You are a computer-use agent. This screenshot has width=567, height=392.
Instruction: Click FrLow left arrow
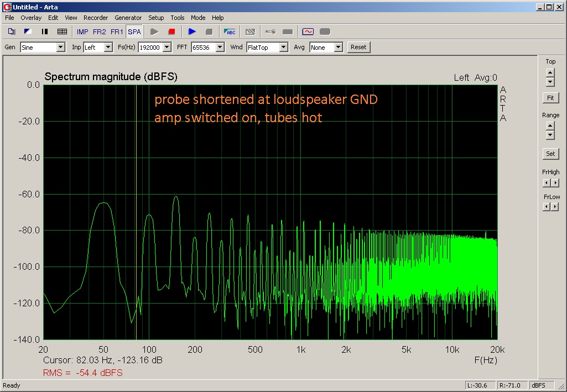[x=547, y=207]
